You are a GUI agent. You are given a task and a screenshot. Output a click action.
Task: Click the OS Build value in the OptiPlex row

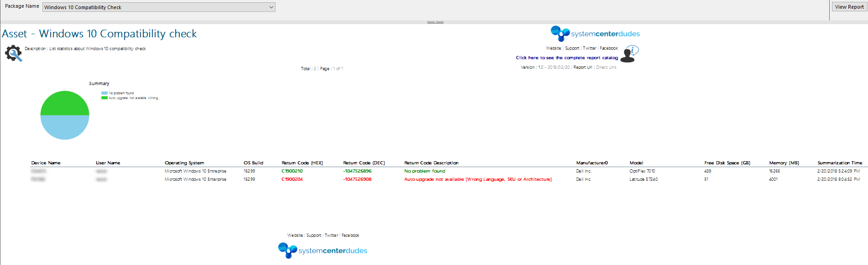pyautogui.click(x=249, y=171)
